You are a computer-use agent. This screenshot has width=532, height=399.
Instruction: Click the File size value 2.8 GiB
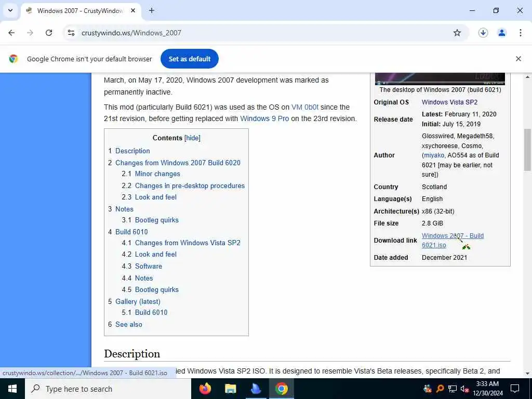(x=432, y=223)
